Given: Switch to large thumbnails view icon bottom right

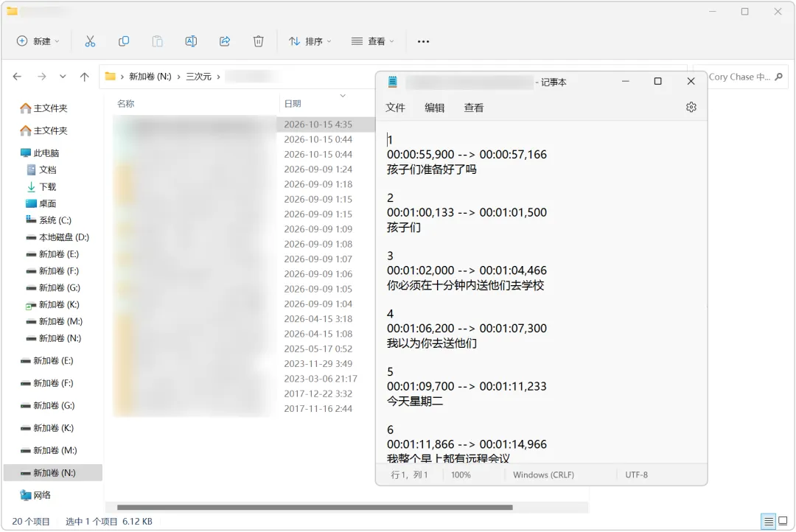Looking at the screenshot, I should click(x=783, y=522).
